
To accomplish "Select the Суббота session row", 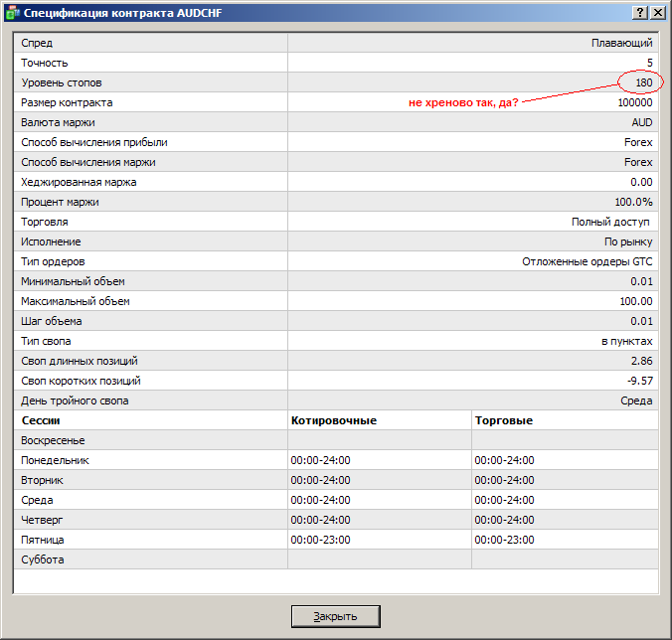I will [336, 560].
